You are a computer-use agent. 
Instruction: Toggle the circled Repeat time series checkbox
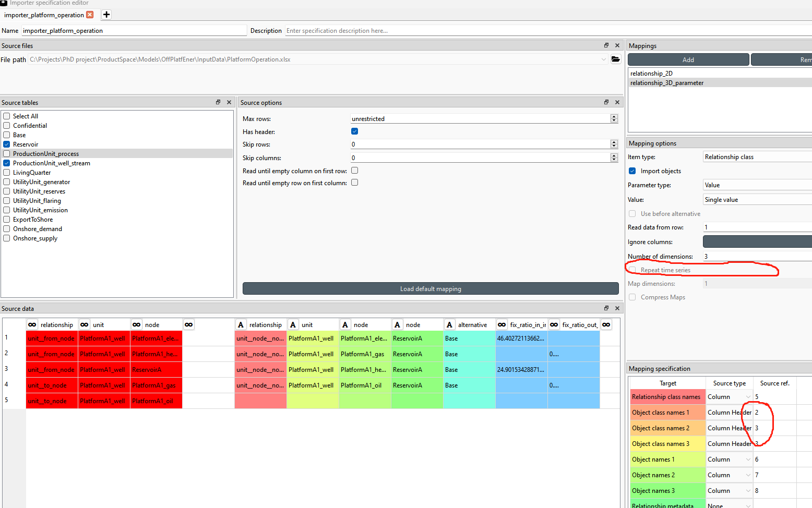(x=632, y=270)
